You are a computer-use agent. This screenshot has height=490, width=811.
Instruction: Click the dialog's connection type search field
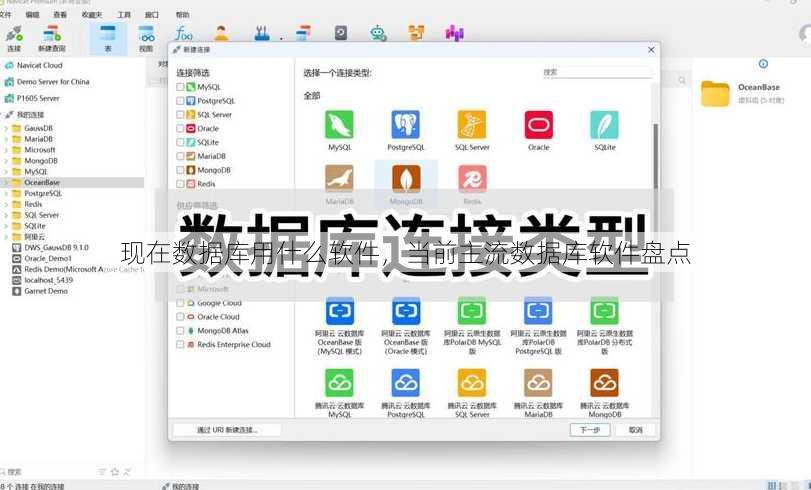click(x=596, y=72)
